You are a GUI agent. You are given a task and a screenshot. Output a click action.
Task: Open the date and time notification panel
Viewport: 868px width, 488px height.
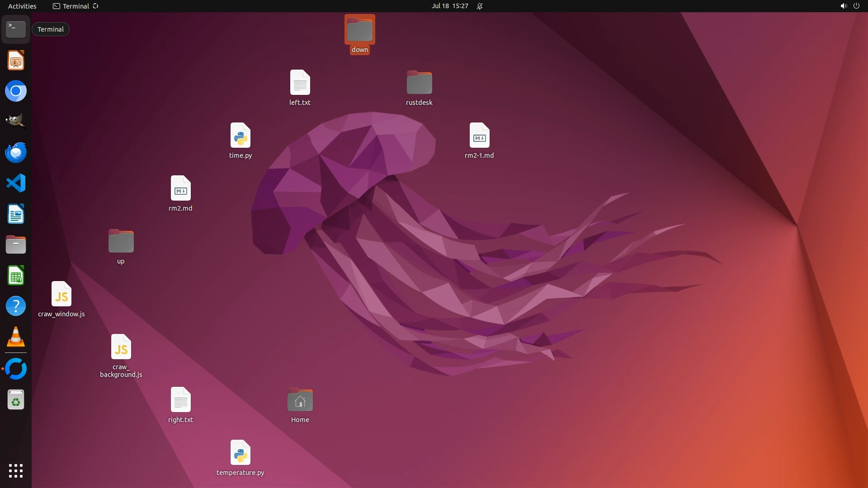coord(449,6)
